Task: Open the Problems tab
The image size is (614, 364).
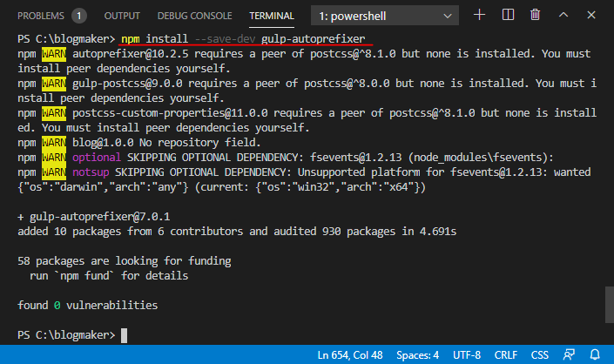Action: (x=41, y=16)
